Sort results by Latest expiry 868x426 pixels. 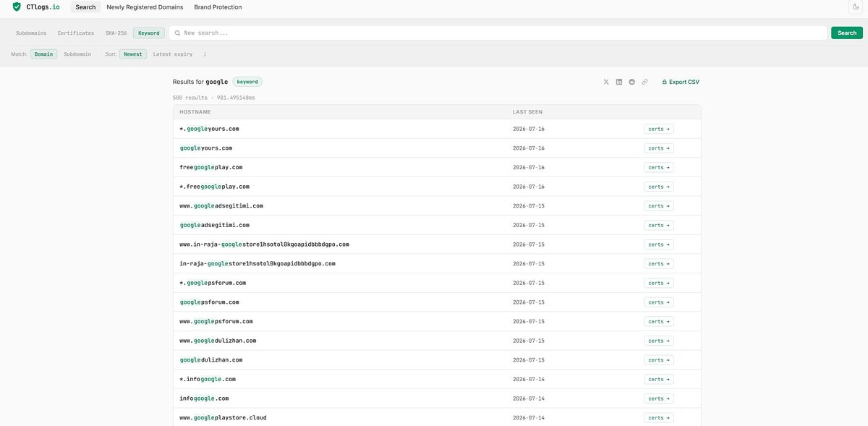(173, 54)
